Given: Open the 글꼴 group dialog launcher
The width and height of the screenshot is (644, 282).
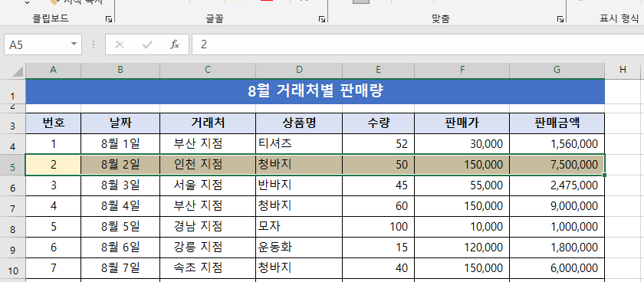Looking at the screenshot, I should coord(323,19).
